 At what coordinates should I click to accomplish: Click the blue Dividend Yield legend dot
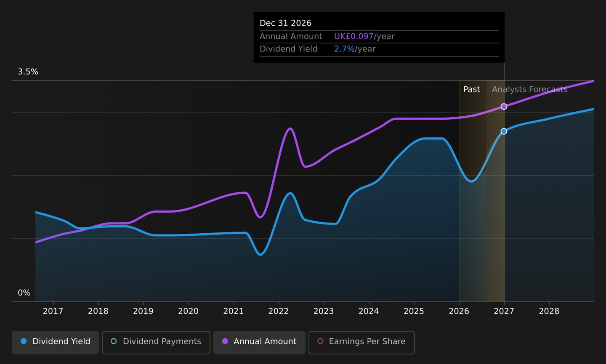tap(24, 341)
